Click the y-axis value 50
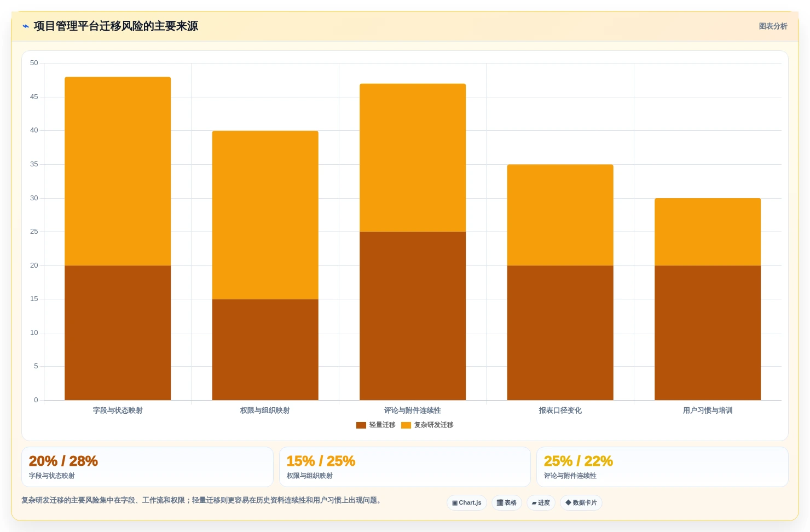 coord(34,63)
